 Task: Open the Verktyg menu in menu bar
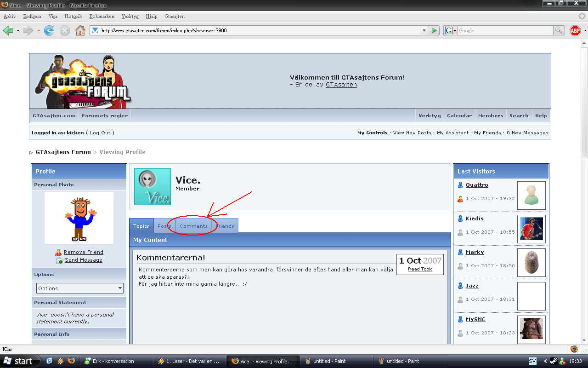click(x=130, y=16)
